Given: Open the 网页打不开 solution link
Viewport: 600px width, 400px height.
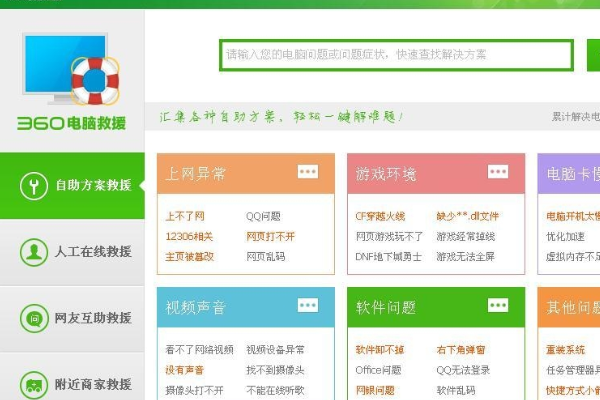Looking at the screenshot, I should pos(271,237).
